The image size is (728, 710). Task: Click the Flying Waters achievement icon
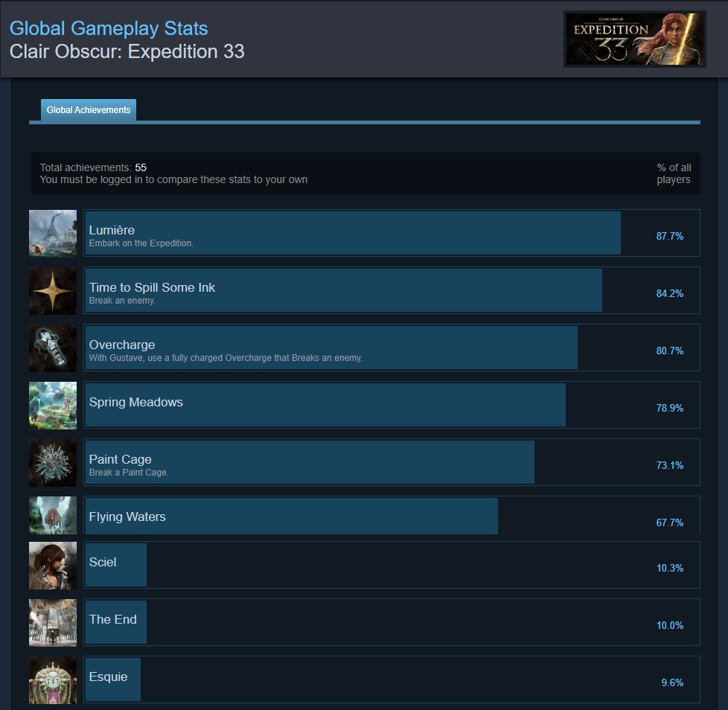click(x=52, y=515)
